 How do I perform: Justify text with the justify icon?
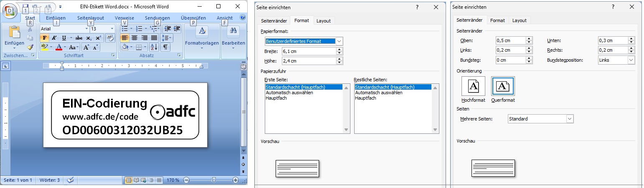154,38
